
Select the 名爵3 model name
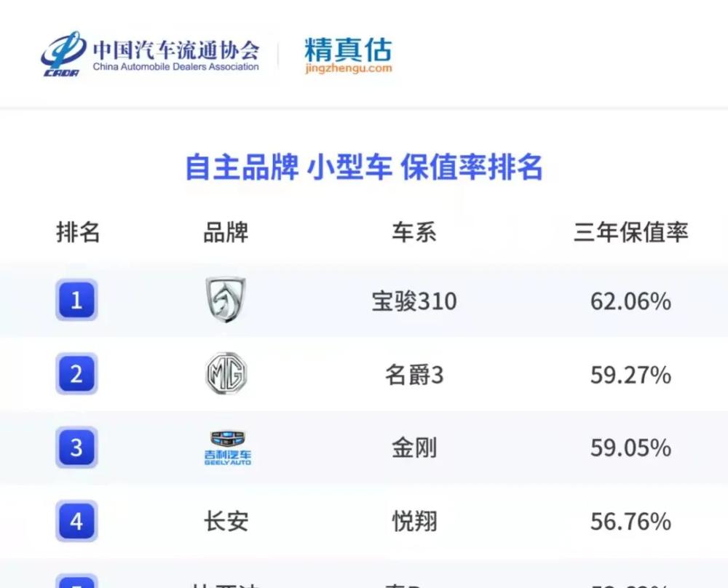pyautogui.click(x=414, y=375)
